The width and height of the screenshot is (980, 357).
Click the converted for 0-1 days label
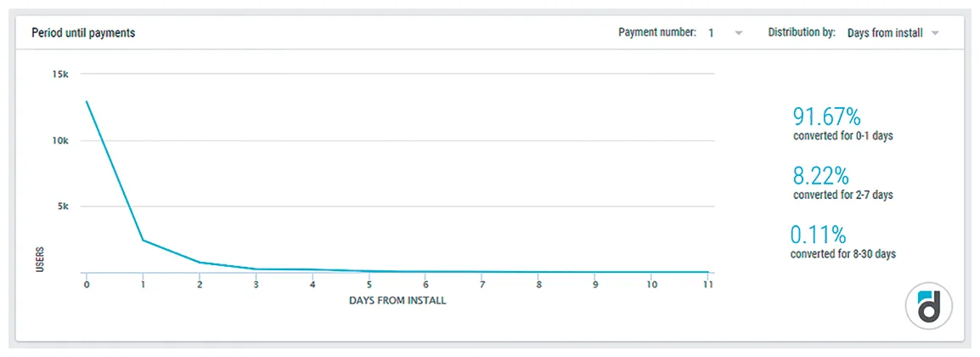click(842, 136)
